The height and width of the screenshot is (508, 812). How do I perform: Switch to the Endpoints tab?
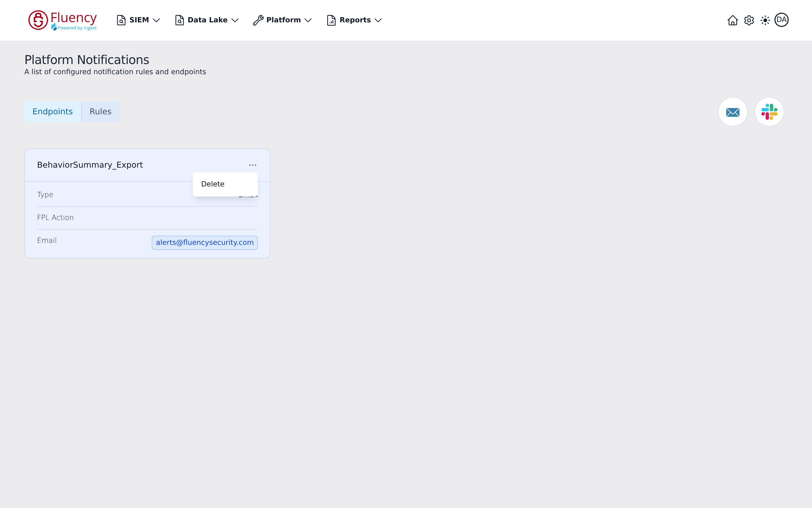pyautogui.click(x=53, y=112)
